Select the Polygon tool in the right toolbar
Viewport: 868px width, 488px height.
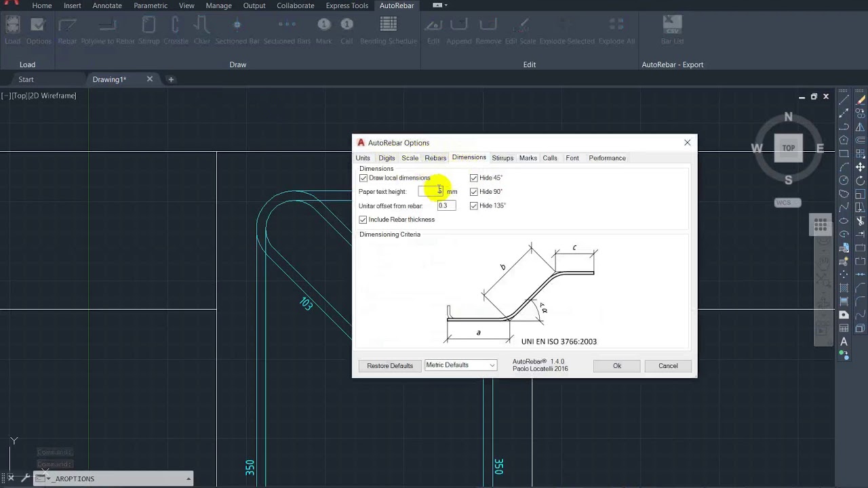844,140
